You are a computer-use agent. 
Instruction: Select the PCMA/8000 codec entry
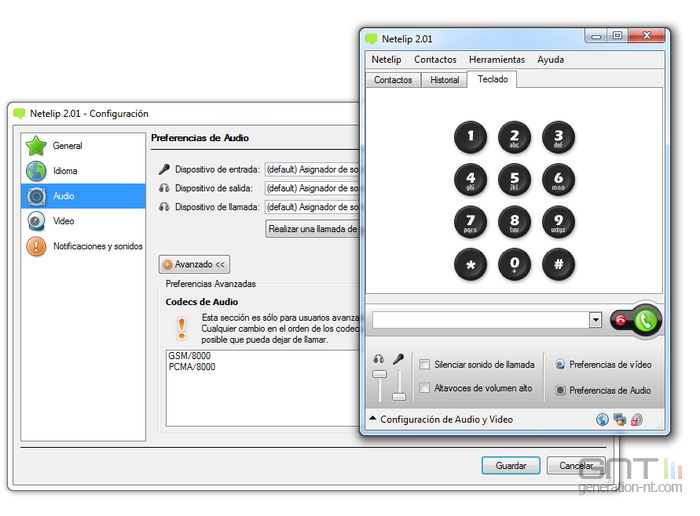click(x=192, y=367)
